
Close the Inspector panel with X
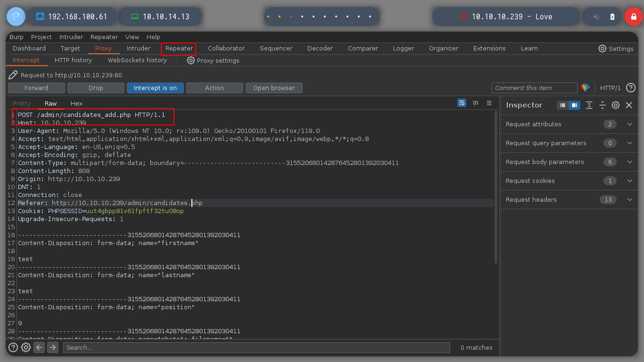pos(629,105)
